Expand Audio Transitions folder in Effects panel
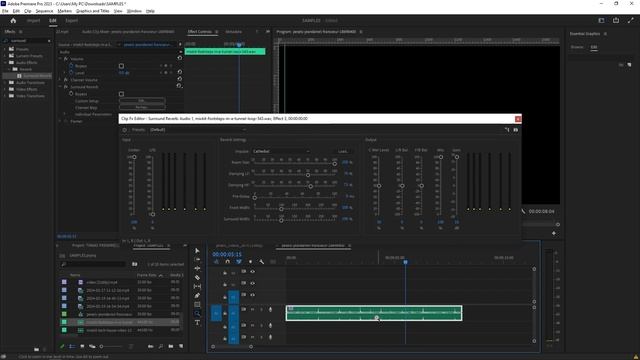Screen dimensions: 640x360 pyautogui.click(x=6, y=82)
